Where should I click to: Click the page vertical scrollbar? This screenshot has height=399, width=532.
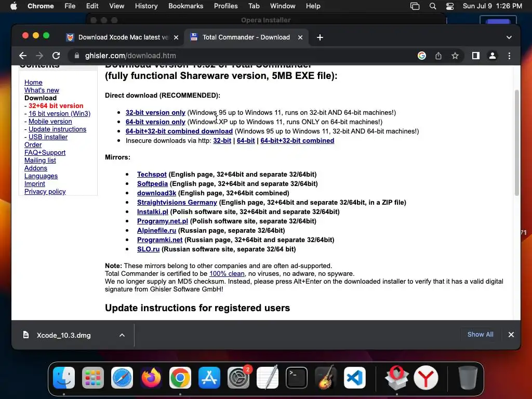(x=517, y=143)
